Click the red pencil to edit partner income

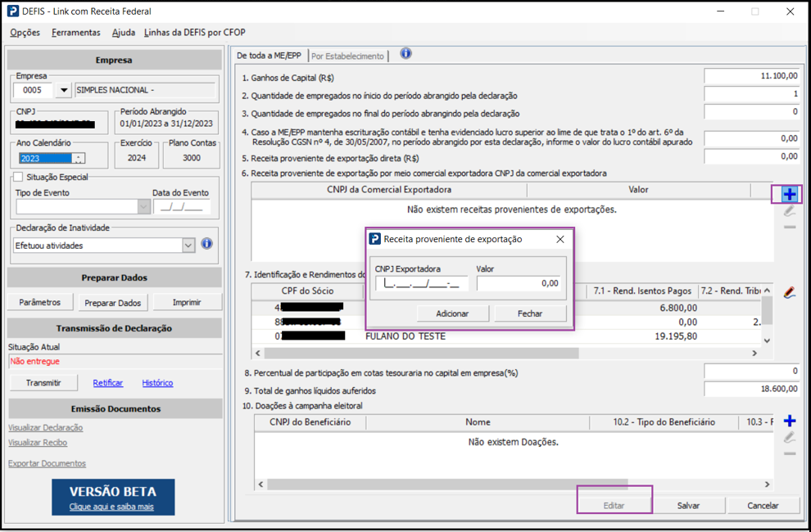[789, 292]
